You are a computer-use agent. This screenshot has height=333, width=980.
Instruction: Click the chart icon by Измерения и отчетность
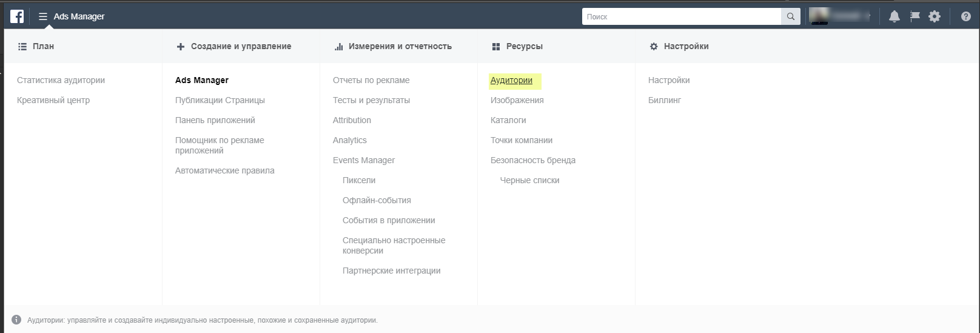point(338,46)
